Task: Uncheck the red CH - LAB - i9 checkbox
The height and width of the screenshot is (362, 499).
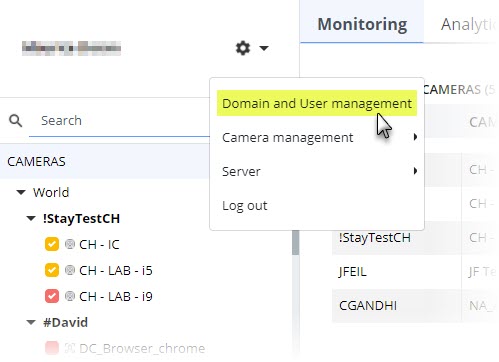Action: [52, 296]
